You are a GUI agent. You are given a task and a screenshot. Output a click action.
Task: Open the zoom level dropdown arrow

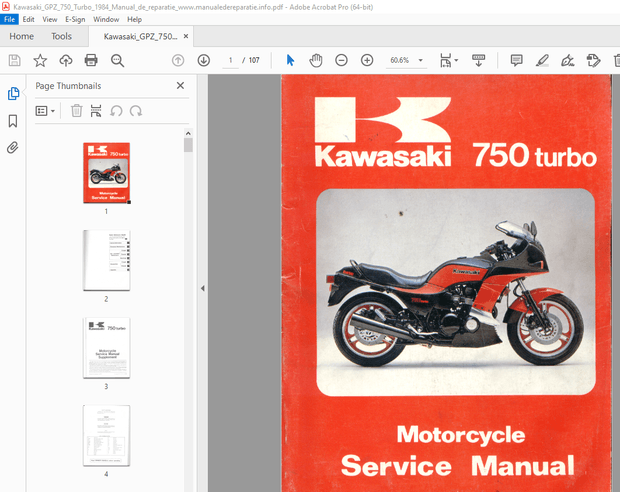421,61
